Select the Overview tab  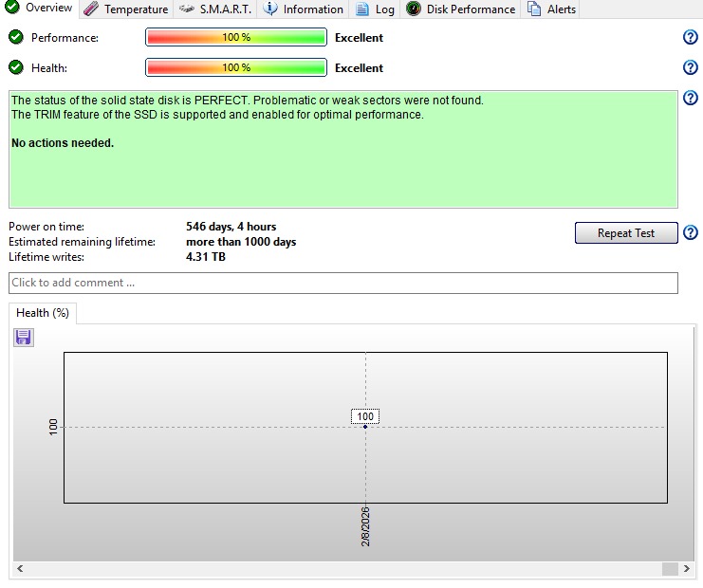(38, 9)
